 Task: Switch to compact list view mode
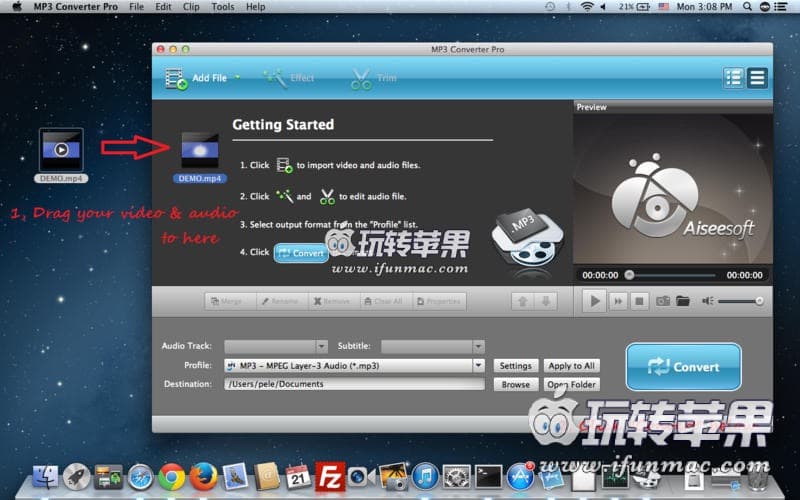pyautogui.click(x=757, y=78)
